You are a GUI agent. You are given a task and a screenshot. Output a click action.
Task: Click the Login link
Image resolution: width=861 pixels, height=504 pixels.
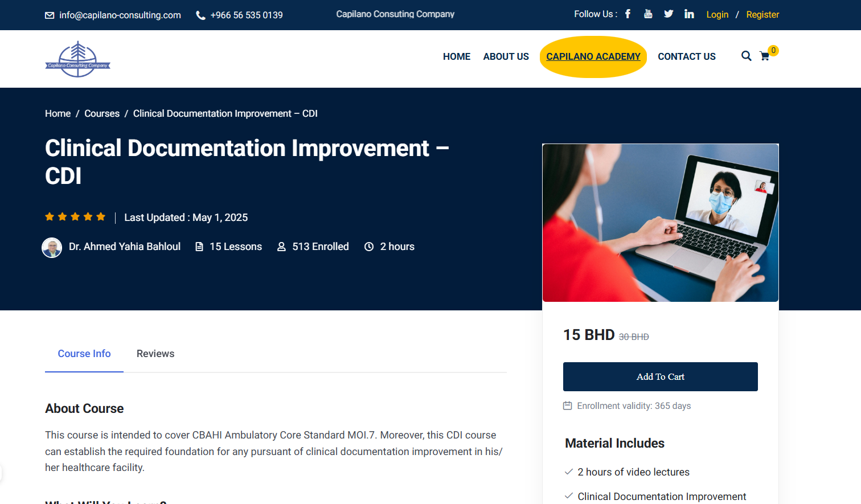point(717,15)
